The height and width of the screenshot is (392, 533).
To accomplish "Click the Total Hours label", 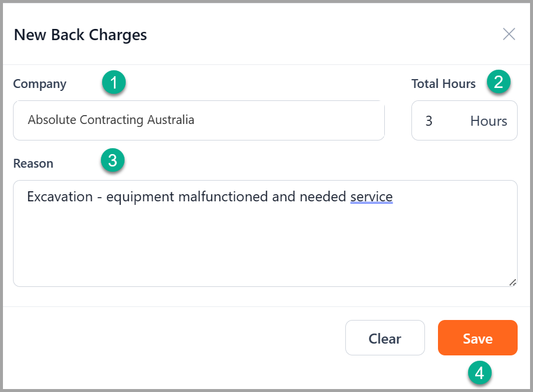I will pyautogui.click(x=444, y=84).
